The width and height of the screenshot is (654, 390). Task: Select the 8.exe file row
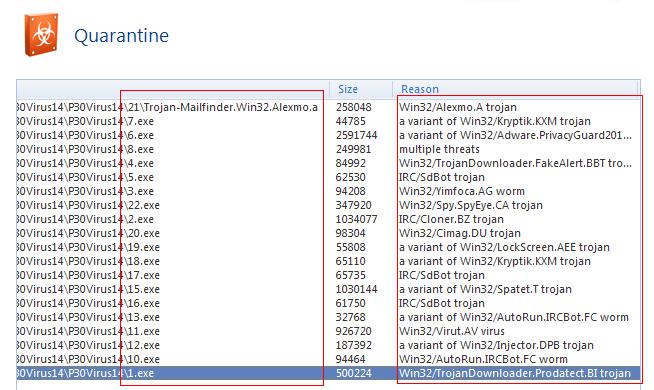tap(328, 149)
